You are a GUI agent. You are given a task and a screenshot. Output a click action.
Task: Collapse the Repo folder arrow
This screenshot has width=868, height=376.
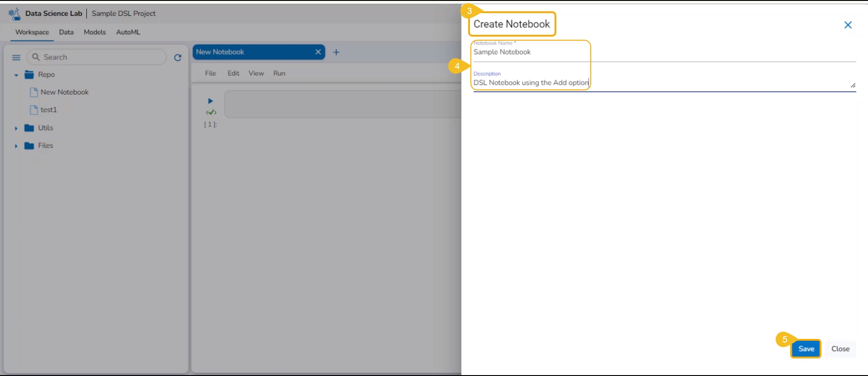[x=16, y=75]
